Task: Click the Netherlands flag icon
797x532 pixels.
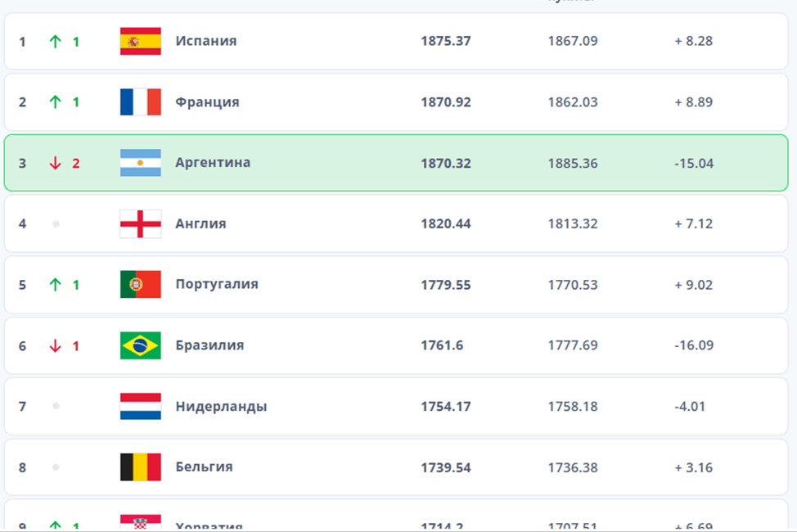Action: coord(141,406)
